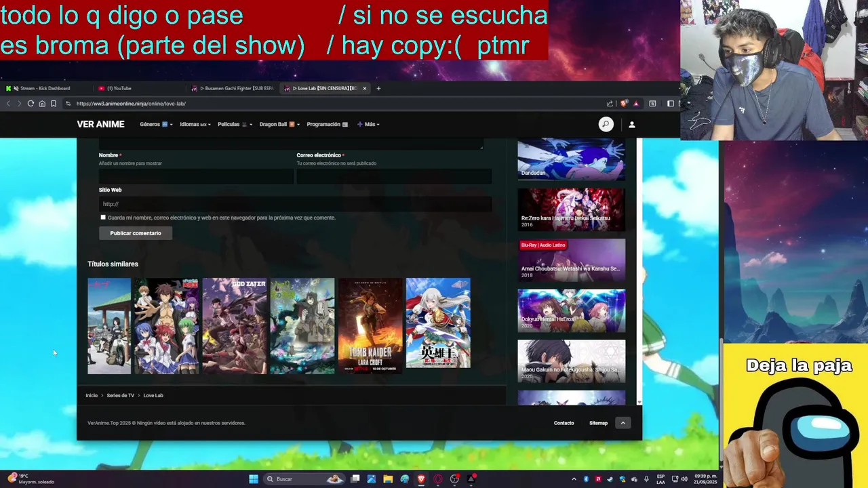Open the Programación menu item
868x488 pixels.
tap(327, 125)
